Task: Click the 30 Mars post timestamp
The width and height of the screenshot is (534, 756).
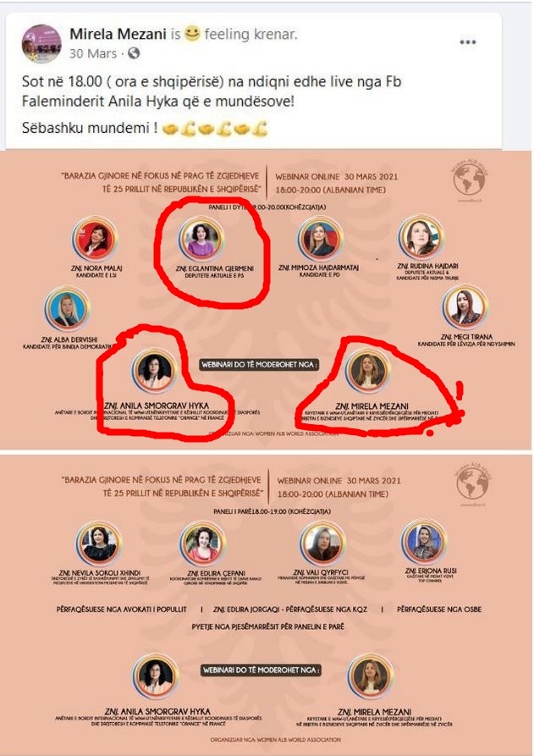Action: (93, 53)
